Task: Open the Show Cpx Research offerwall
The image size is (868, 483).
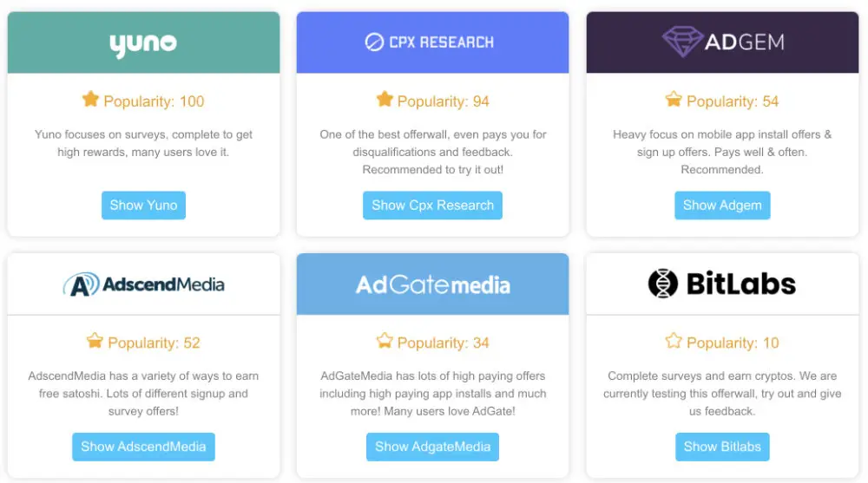Action: tap(432, 206)
